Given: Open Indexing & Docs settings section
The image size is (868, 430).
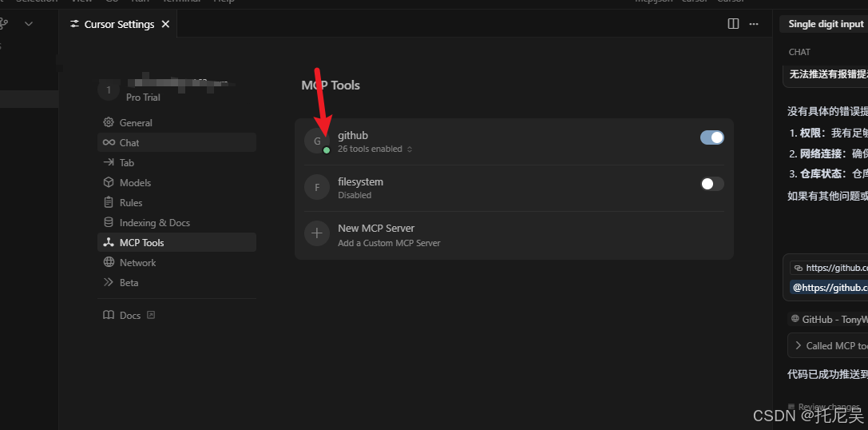Looking at the screenshot, I should tap(176, 222).
